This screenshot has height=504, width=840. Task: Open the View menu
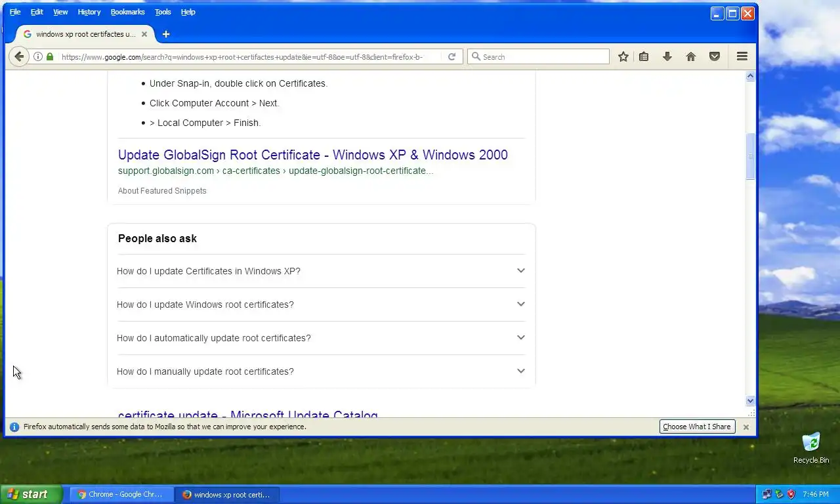60,12
